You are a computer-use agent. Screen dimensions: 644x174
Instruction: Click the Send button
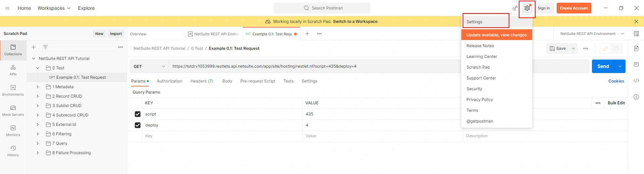603,66
